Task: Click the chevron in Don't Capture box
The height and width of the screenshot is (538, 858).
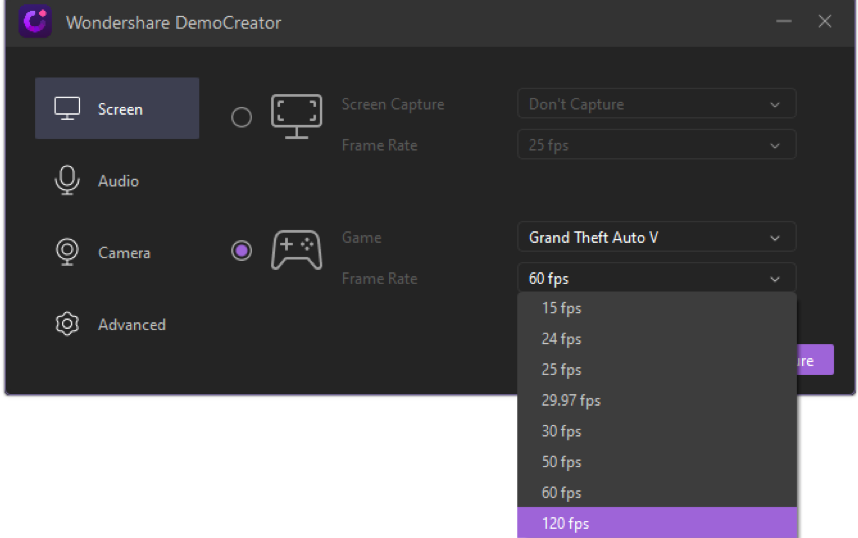Action: [775, 105]
